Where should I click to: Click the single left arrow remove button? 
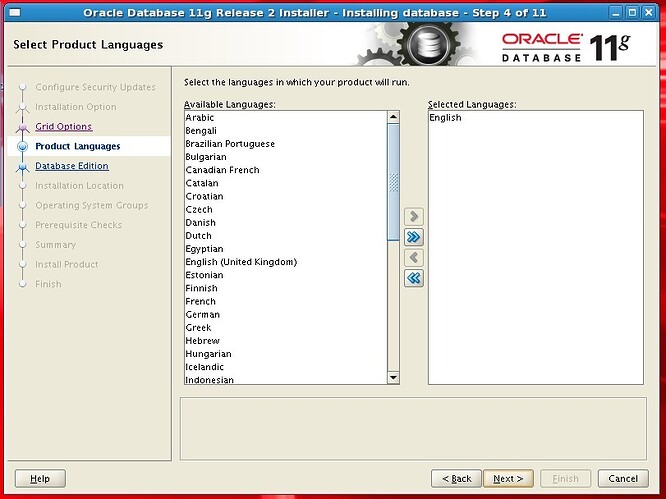tap(414, 258)
